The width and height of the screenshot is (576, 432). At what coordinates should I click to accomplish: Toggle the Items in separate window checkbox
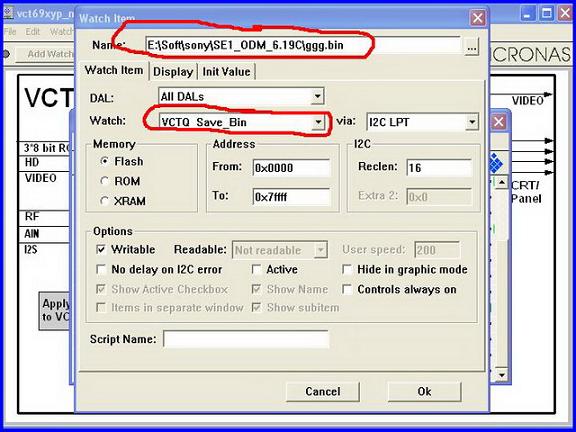coord(101,307)
